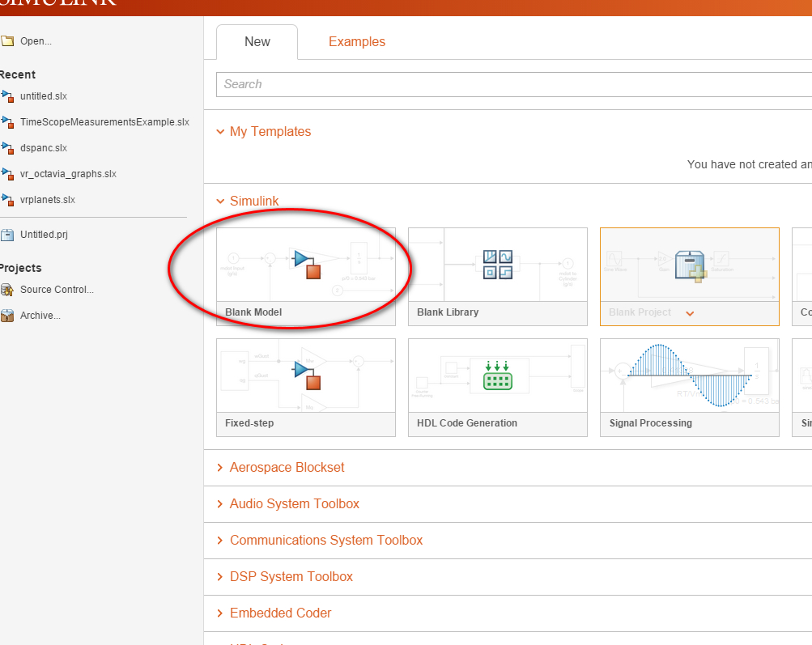Open recent file vrplanets.slx
Screen dimensions: 812x645
point(48,200)
